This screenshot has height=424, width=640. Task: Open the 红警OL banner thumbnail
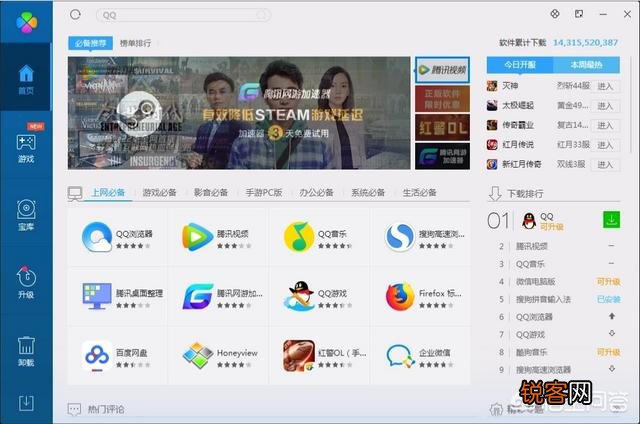(442, 128)
